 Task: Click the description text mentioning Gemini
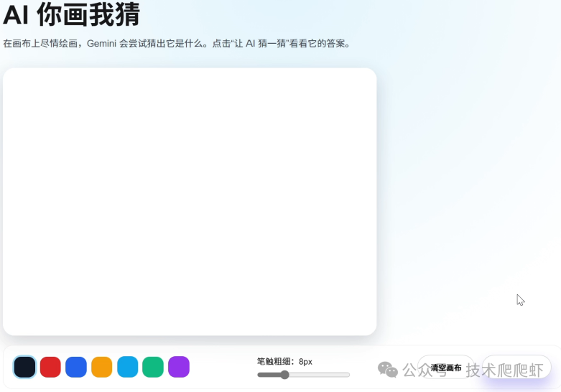tap(177, 44)
